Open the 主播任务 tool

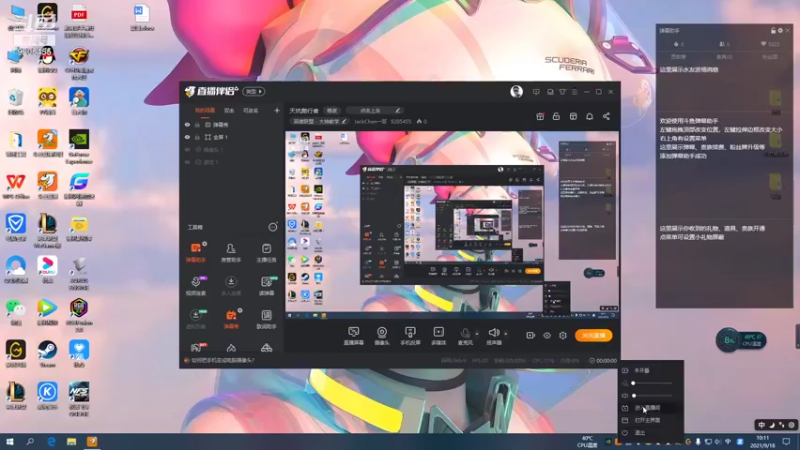click(x=266, y=253)
